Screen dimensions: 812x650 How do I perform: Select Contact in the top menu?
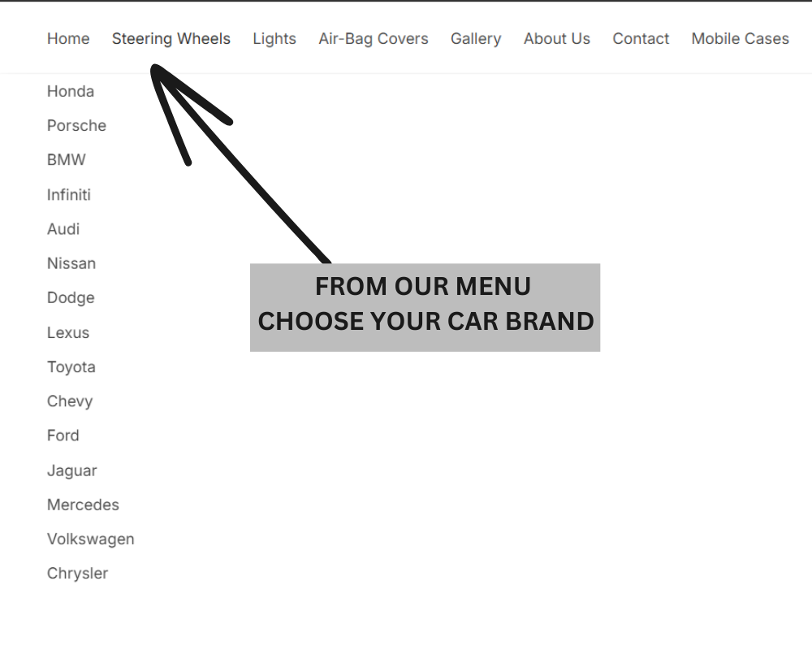(x=641, y=38)
